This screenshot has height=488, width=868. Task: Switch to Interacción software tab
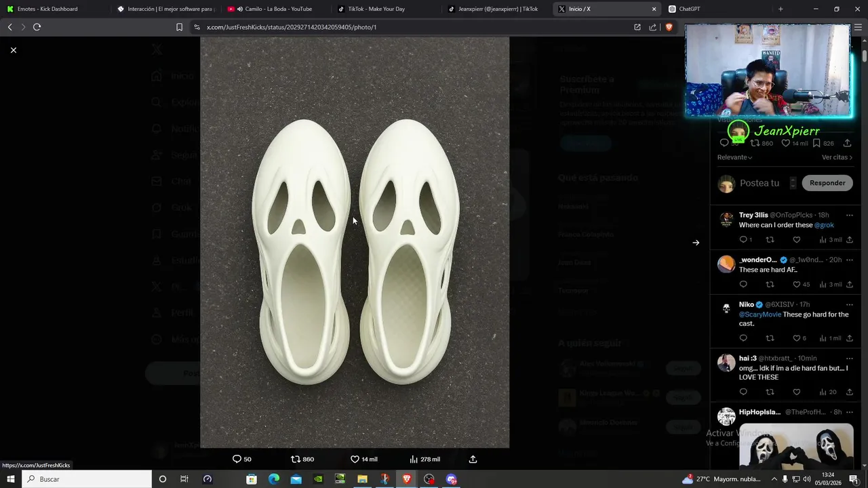click(166, 9)
